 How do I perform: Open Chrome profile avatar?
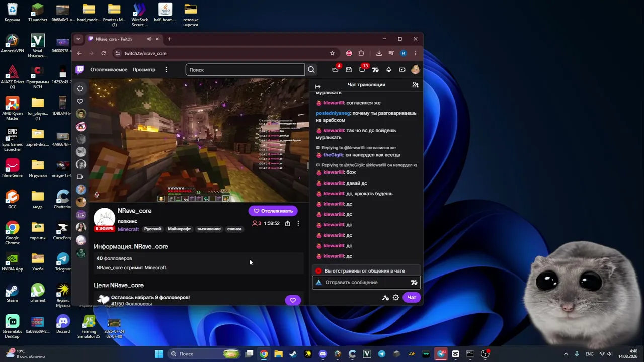click(403, 53)
